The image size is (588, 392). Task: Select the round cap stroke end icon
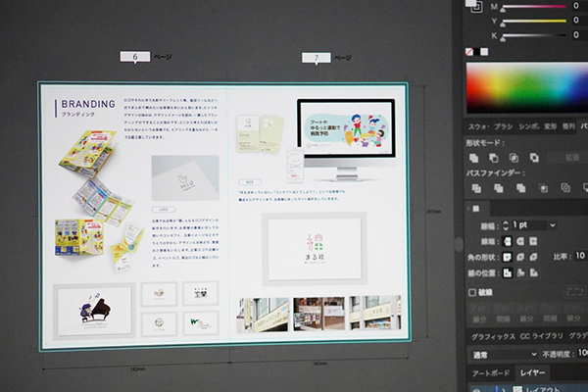click(x=520, y=241)
